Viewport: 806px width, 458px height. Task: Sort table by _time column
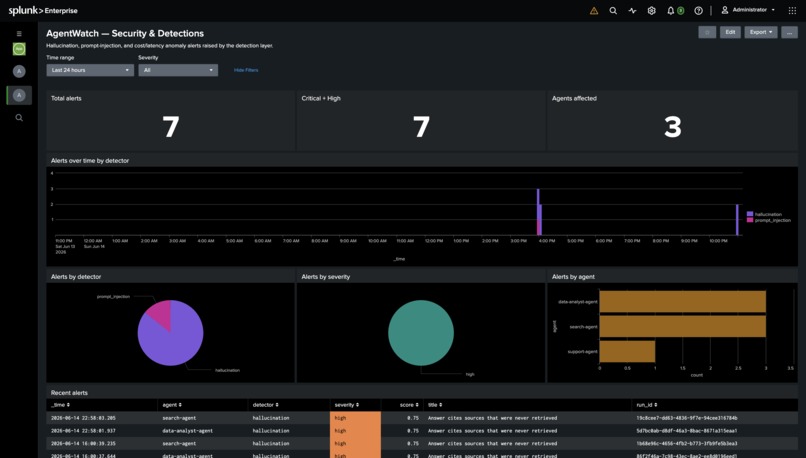(60, 405)
